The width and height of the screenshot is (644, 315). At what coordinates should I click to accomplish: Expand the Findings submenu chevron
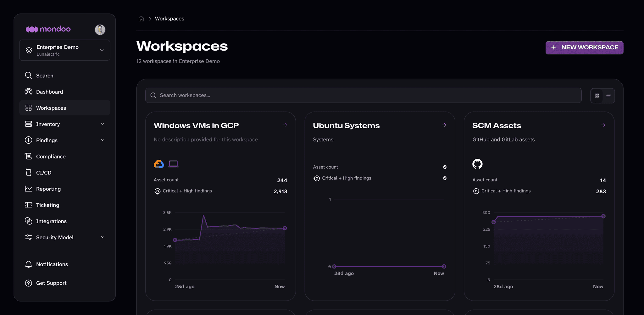pos(103,140)
